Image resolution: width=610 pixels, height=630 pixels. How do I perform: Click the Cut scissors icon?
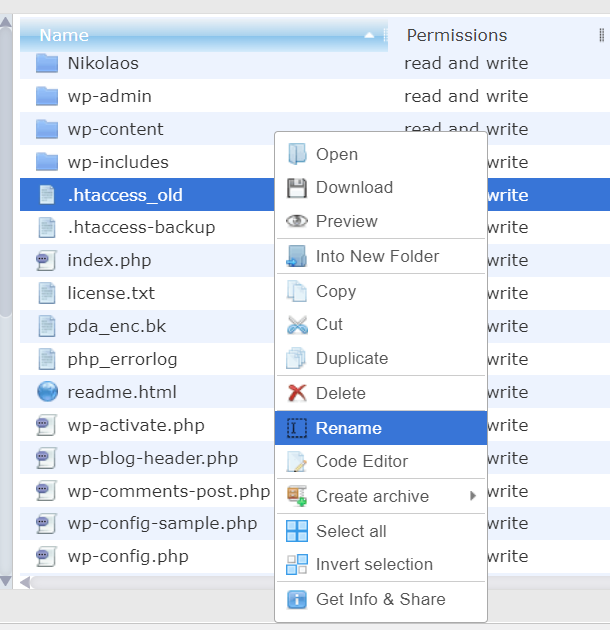click(x=297, y=325)
